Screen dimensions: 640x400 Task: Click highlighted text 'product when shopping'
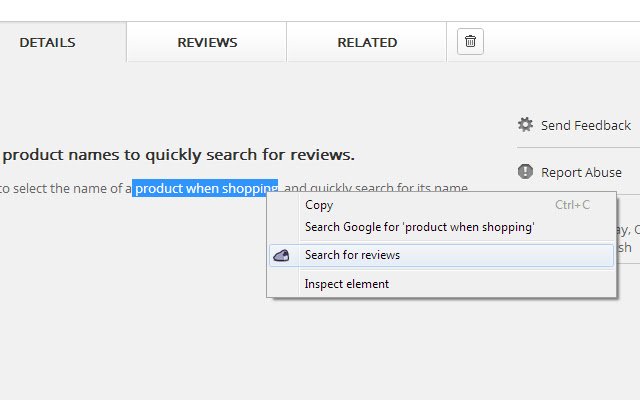[x=205, y=188]
